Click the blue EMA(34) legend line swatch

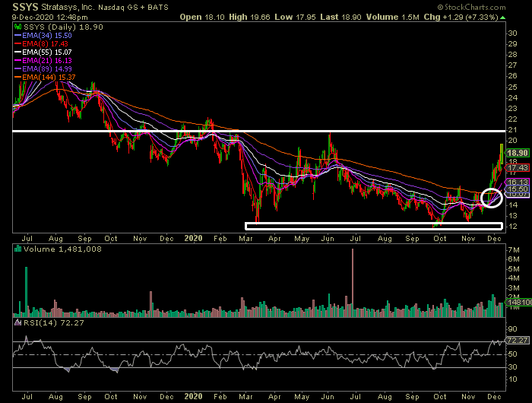17,35
